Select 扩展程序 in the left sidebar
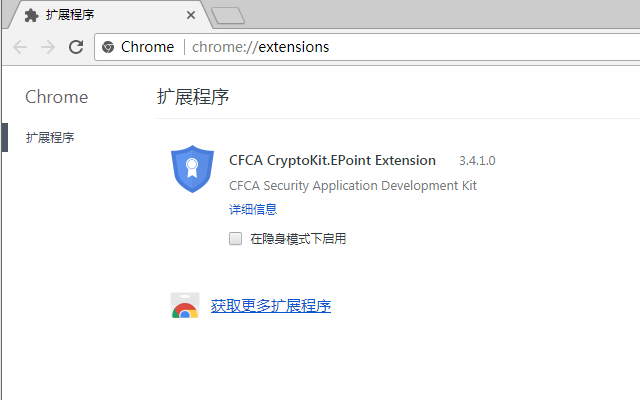This screenshot has height=400, width=640. [x=50, y=138]
